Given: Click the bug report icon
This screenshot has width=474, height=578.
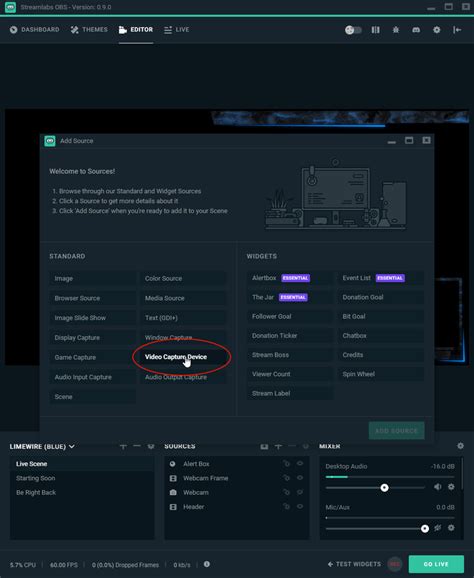Looking at the screenshot, I should (396, 30).
